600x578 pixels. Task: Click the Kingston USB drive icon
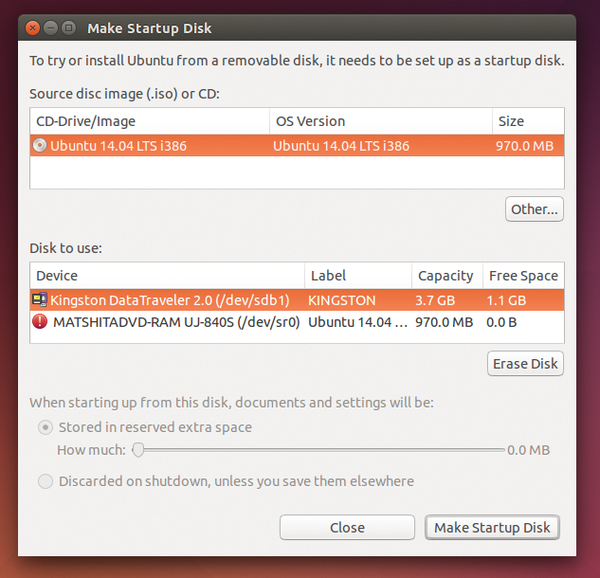coord(40,299)
